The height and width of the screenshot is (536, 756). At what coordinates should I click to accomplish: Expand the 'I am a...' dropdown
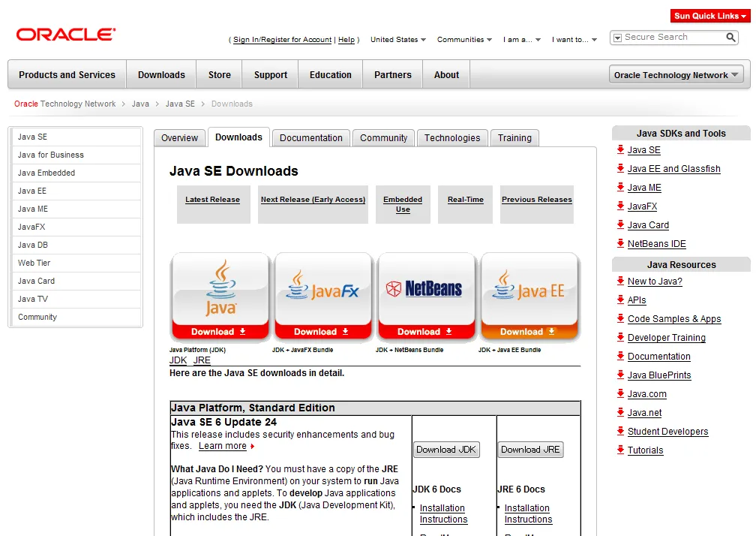522,40
